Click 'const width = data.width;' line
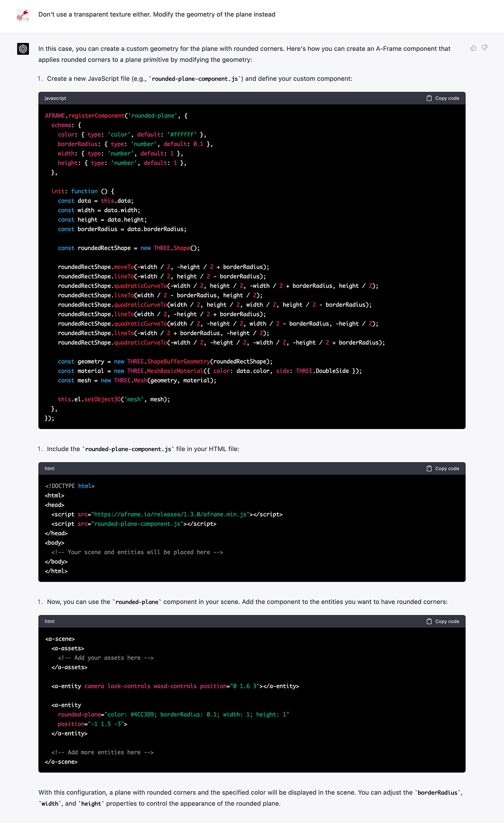 pos(99,210)
